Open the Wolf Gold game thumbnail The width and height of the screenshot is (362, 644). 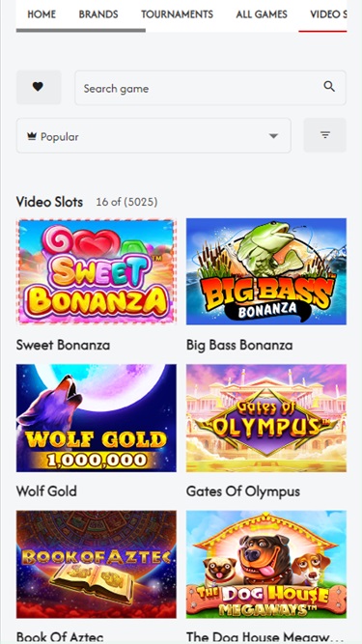pyautogui.click(x=97, y=418)
